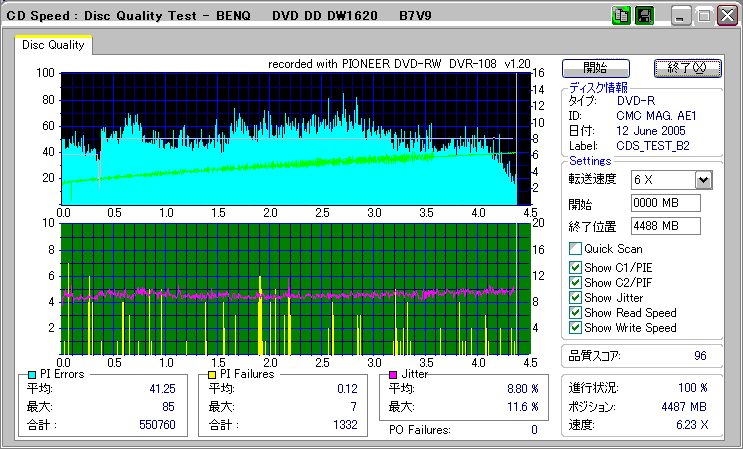Enable the Quick Scan checkbox

tap(575, 249)
